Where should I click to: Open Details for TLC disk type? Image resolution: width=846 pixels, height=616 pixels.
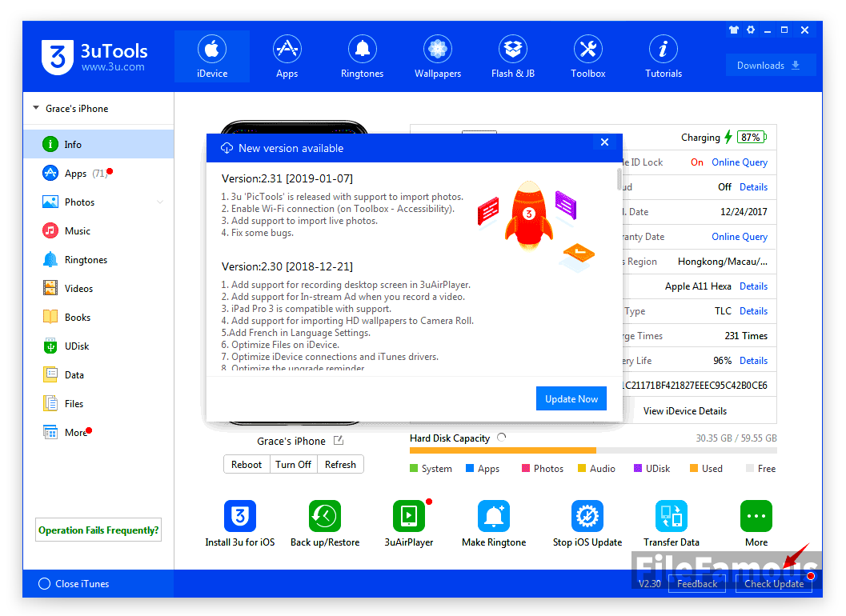coord(753,310)
